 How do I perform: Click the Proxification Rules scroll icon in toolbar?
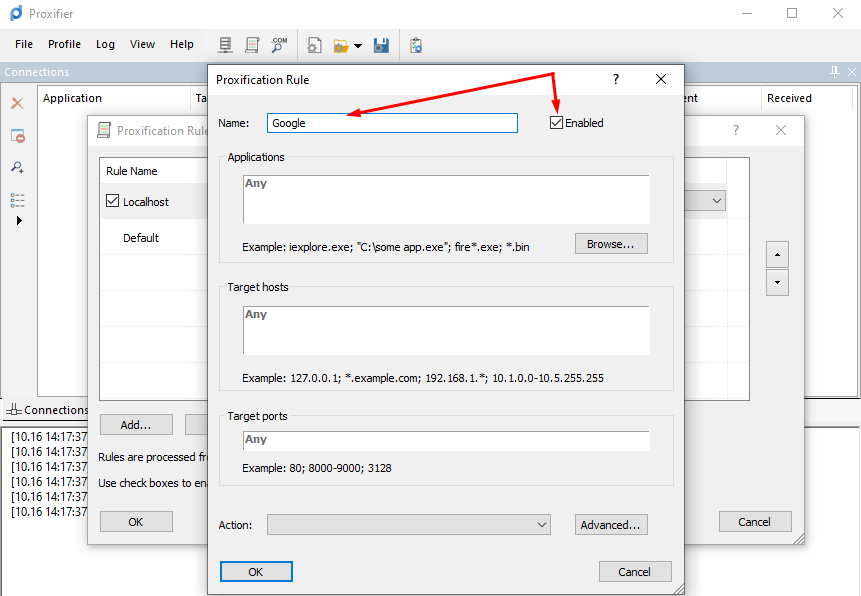(x=252, y=45)
